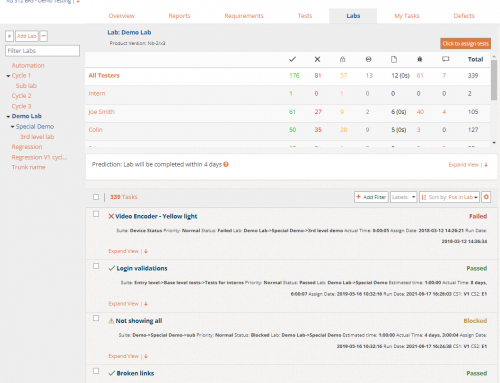Image resolution: width=500 pixels, height=383 pixels.
Task: Select Cycle 2 in the labs tree
Action: 21,96
